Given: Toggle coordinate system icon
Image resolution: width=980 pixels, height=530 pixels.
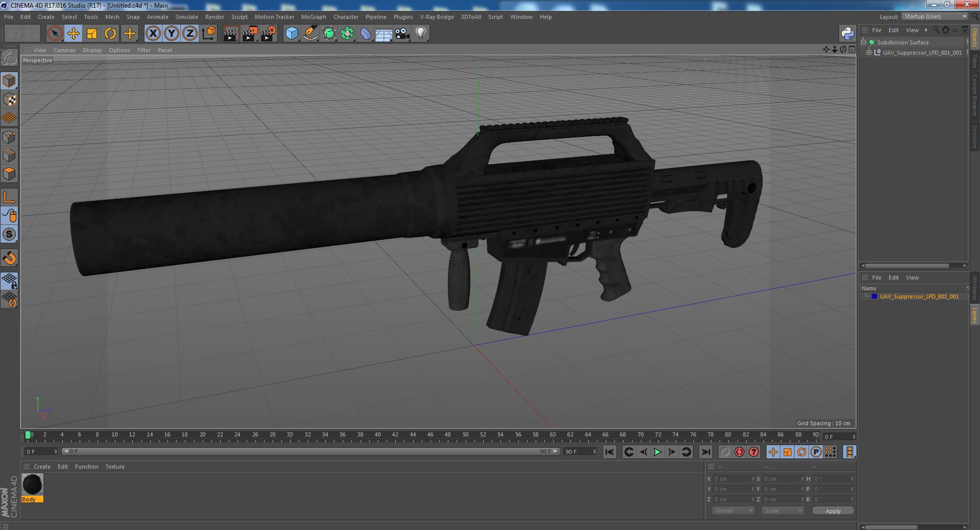Looking at the screenshot, I should [x=208, y=34].
